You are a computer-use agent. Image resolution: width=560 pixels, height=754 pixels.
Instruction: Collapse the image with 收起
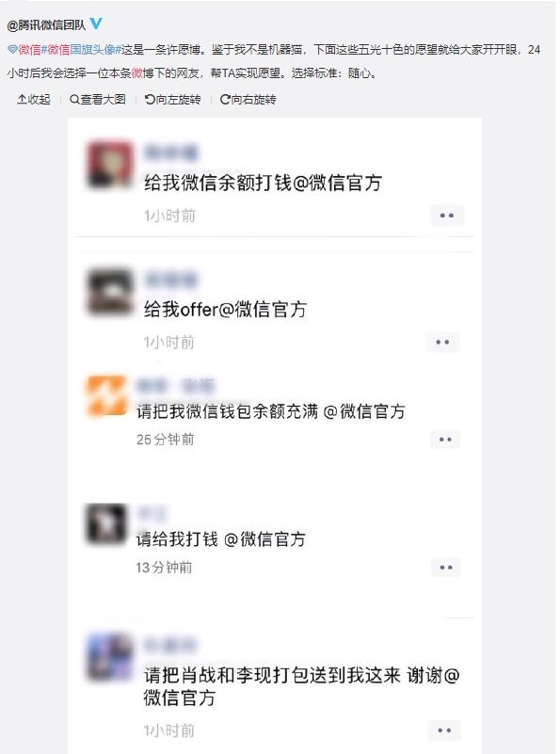pos(34,100)
